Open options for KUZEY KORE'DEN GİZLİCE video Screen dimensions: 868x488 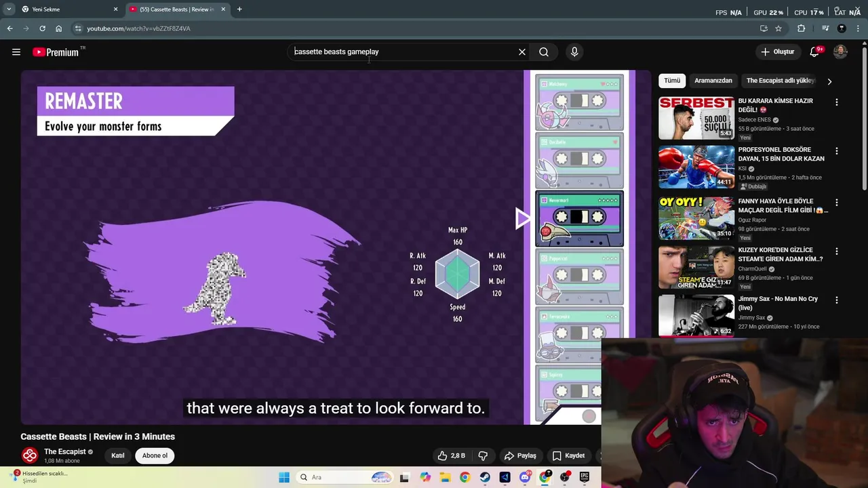coord(836,251)
